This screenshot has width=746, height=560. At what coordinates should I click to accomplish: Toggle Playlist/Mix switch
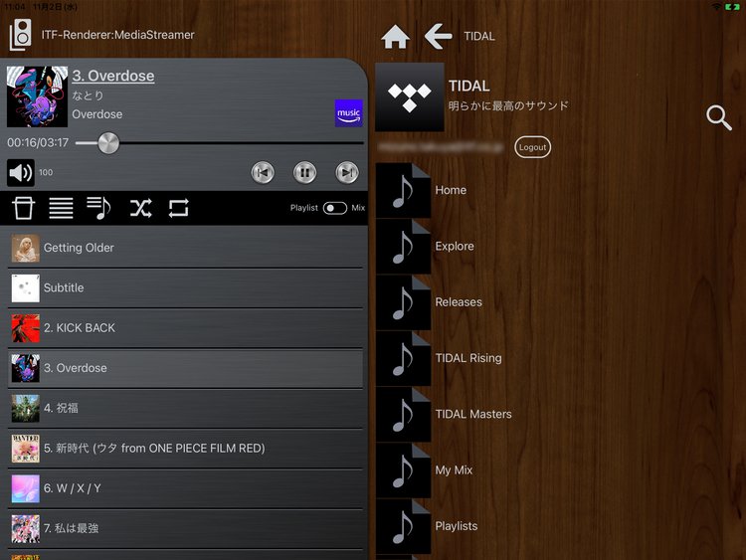335,208
